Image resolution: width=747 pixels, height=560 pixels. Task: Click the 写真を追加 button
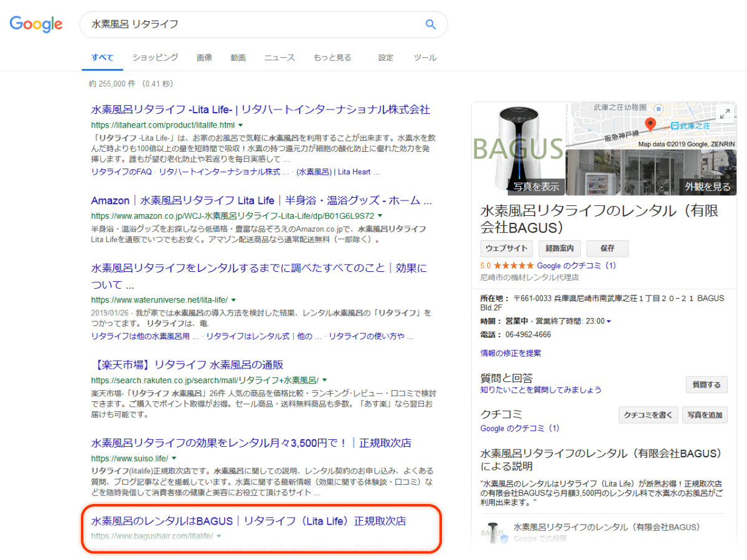[x=705, y=415]
